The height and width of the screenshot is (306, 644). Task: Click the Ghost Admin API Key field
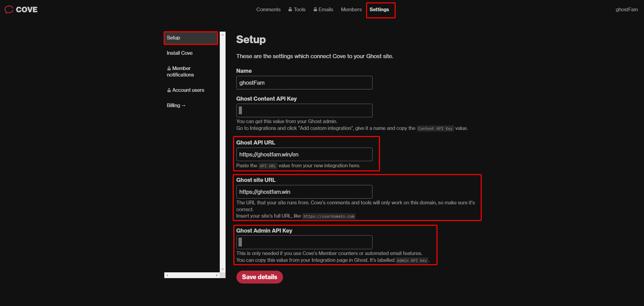coord(304,242)
